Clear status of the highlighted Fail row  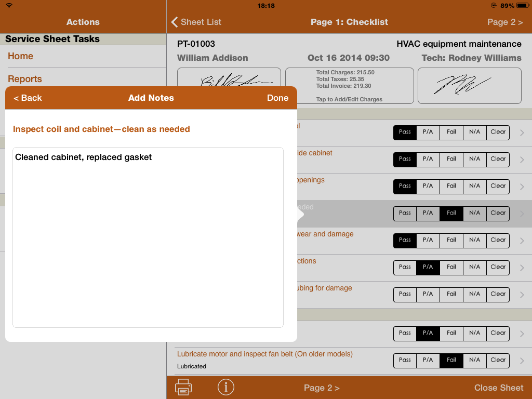[498, 213]
